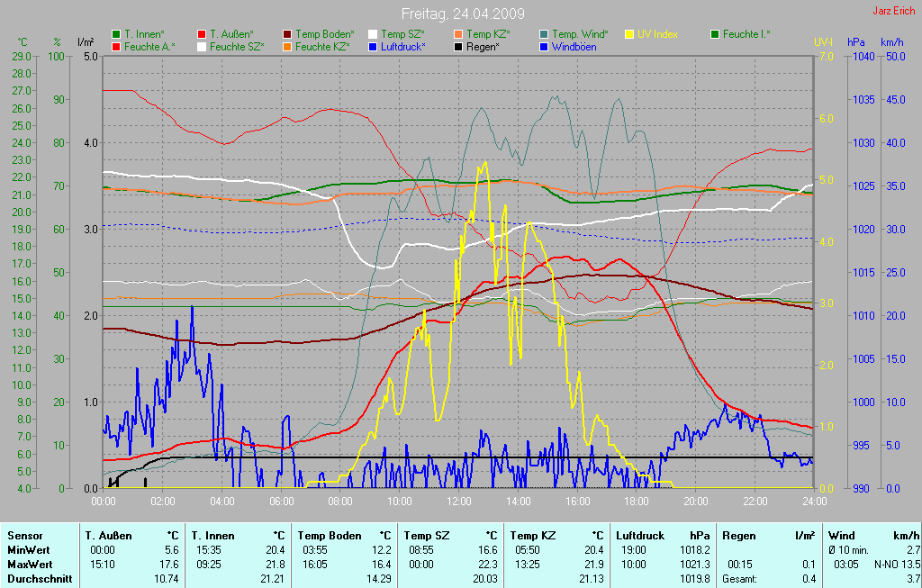This screenshot has height=588, width=922.
Task: Click the Feuchte A. legend label
Action: point(149,46)
